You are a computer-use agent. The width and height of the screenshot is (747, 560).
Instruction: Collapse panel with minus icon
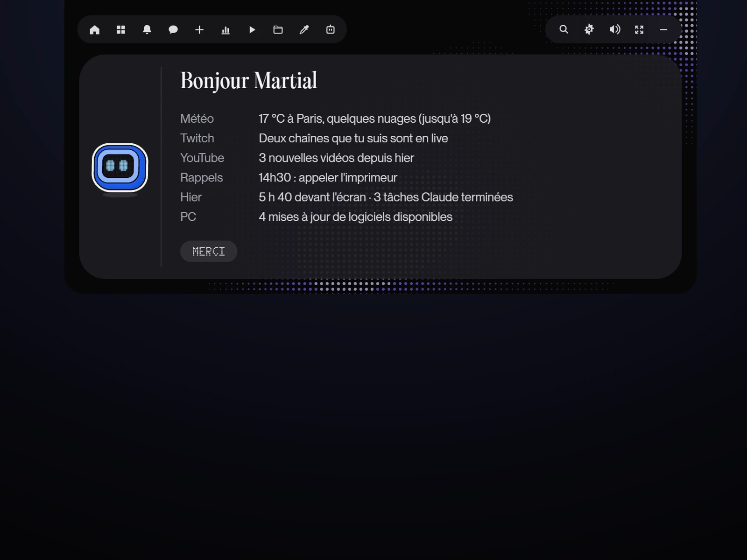pyautogui.click(x=663, y=29)
